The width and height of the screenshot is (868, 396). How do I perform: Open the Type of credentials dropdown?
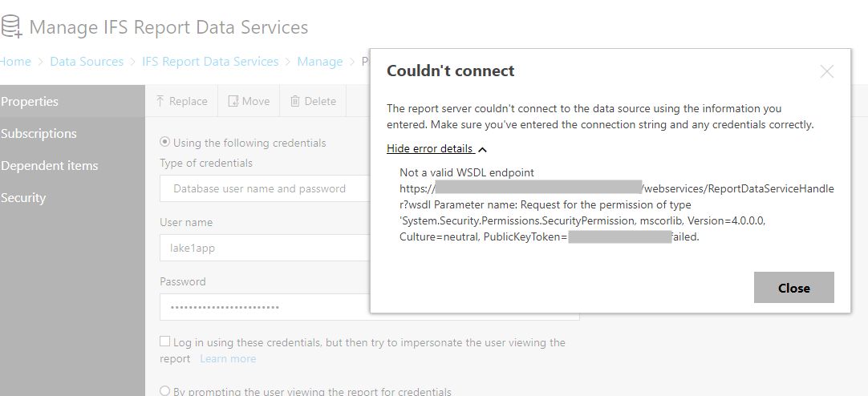(266, 188)
